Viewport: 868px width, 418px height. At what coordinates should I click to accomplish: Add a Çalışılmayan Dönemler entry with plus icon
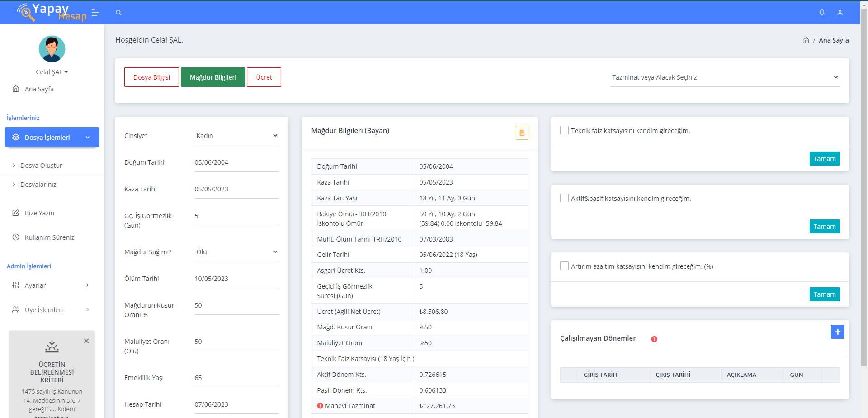pyautogui.click(x=837, y=332)
